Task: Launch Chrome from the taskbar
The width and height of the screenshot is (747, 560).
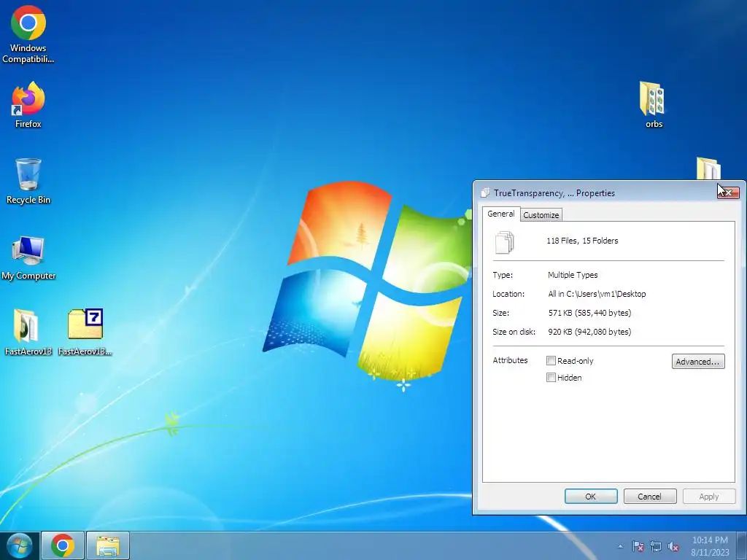Action: pyautogui.click(x=63, y=545)
